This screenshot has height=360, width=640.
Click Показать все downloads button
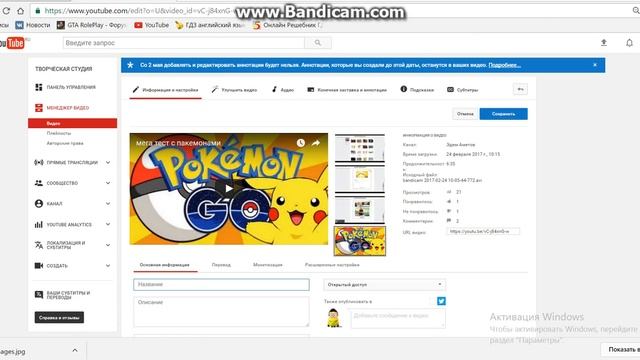[620, 349]
